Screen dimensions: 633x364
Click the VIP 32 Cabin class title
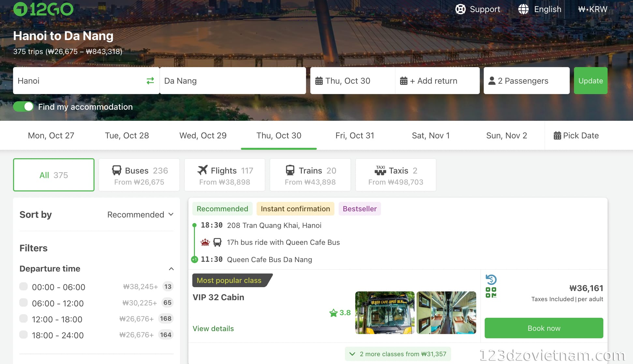218,297
